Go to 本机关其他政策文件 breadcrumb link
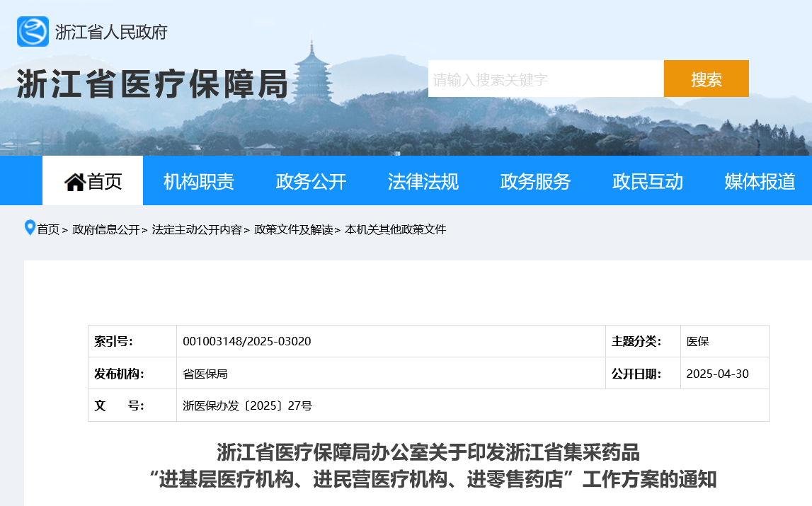 pyautogui.click(x=395, y=229)
